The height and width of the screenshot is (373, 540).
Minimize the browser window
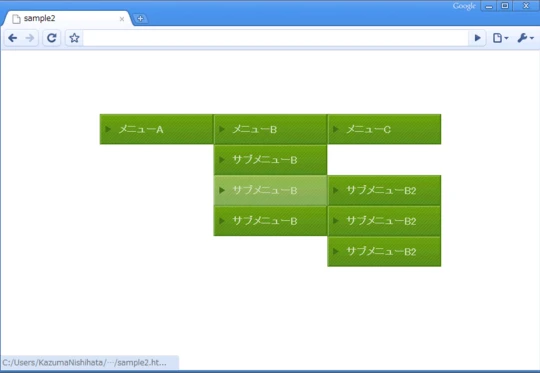[x=489, y=6]
